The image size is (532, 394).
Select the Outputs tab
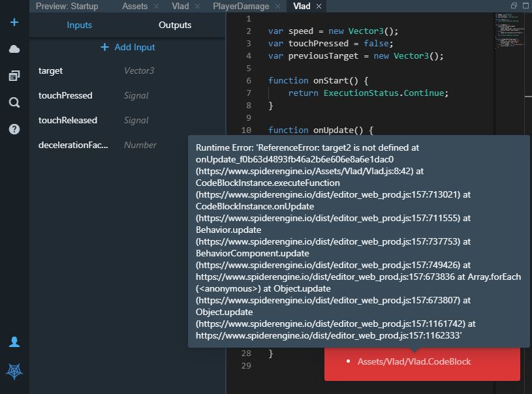pyautogui.click(x=175, y=25)
